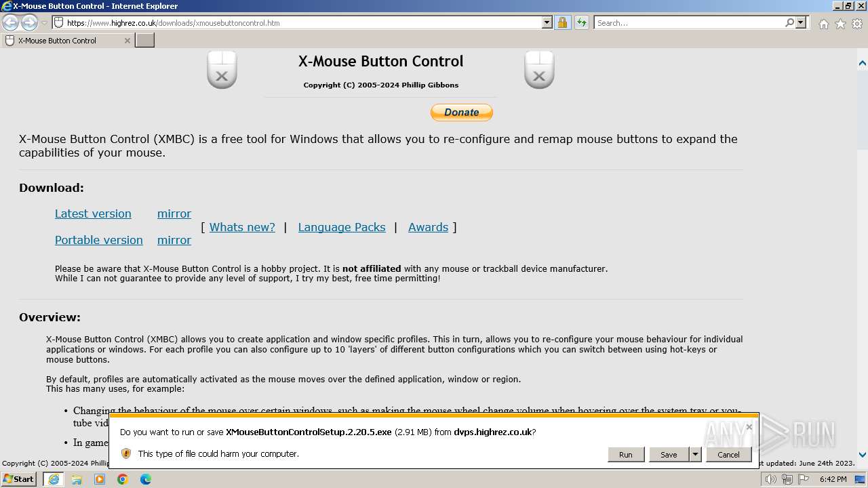Click the magnifier search icon
The image size is (868, 488).
click(x=789, y=22)
